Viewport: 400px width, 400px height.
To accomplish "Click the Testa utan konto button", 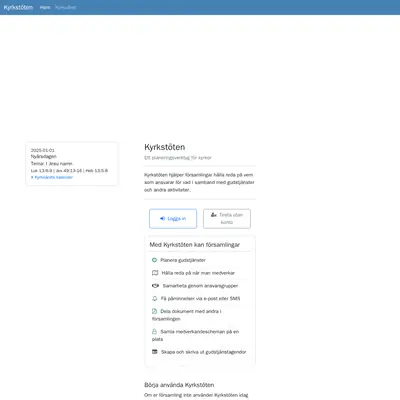I will click(x=227, y=219).
